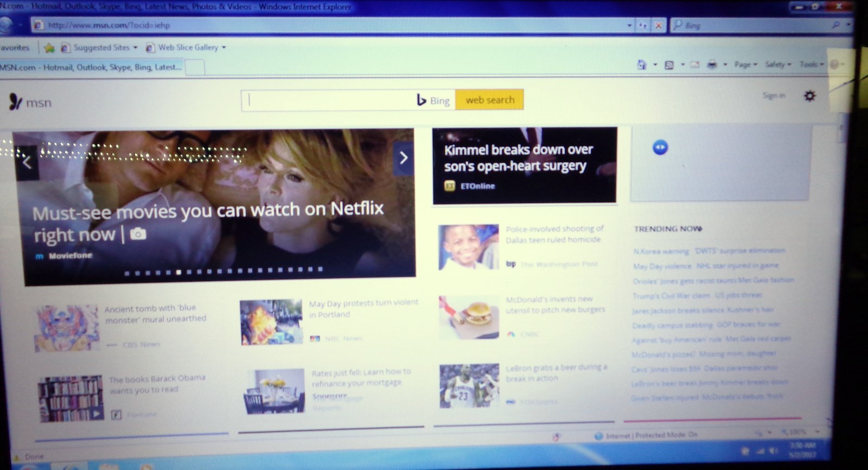Screen dimensions: 868x470
Task: Click the MSN settings gear icon
Action: coord(809,96)
